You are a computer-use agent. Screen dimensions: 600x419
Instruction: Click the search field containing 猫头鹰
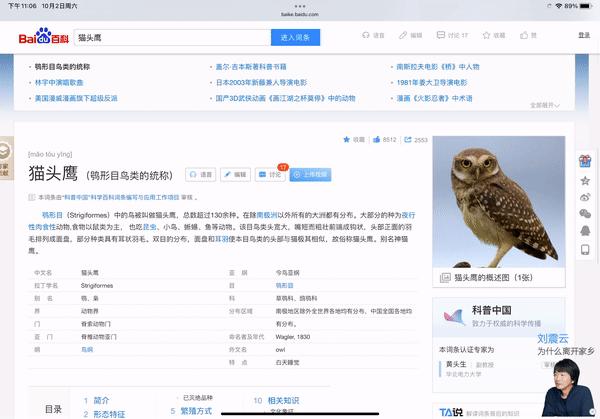tap(173, 37)
